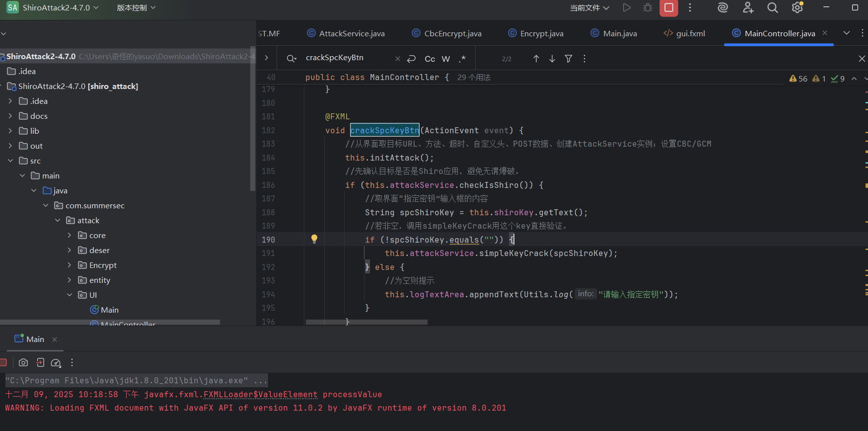Open the 当前文件 run configuration selector
Image resolution: width=868 pixels, height=431 pixels.
589,8
